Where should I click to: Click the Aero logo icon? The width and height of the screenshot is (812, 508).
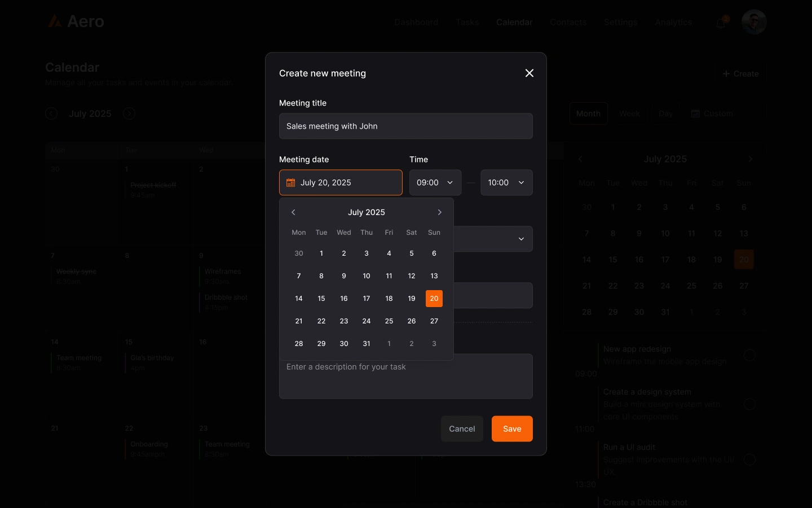coord(55,21)
